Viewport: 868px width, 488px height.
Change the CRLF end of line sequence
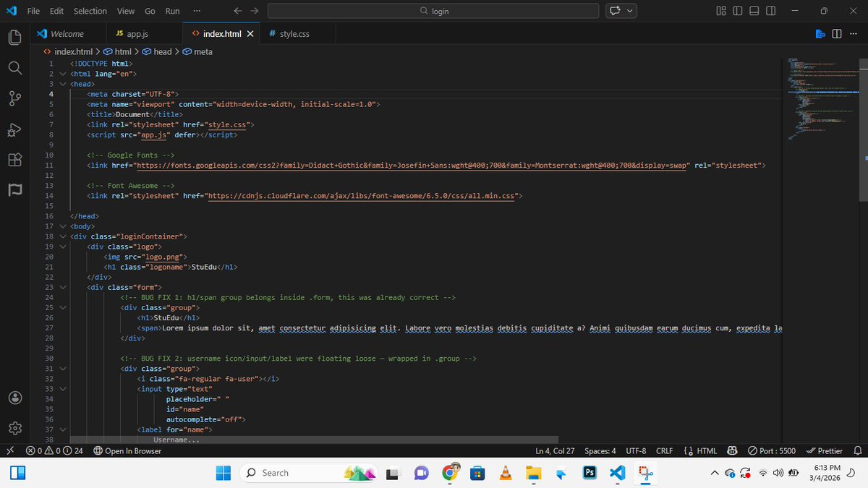[664, 451]
